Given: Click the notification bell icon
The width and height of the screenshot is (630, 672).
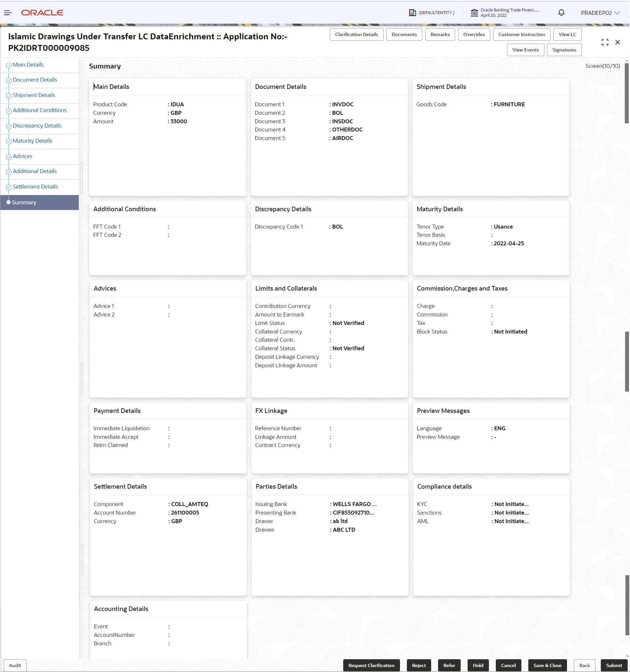Looking at the screenshot, I should coord(561,13).
